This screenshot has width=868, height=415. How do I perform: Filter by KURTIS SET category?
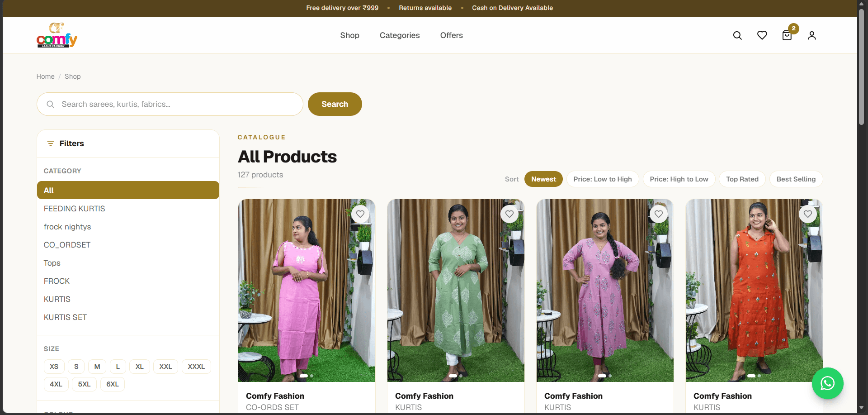pyautogui.click(x=128, y=317)
